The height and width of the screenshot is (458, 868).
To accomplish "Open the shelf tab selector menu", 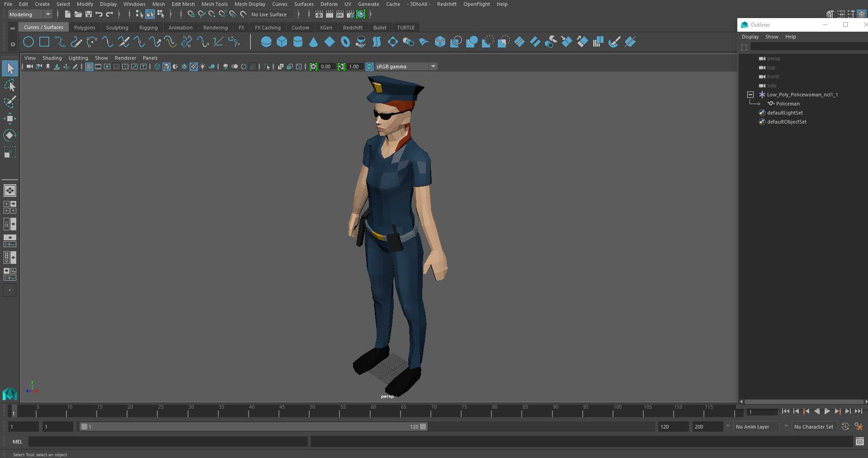I will coord(13,28).
